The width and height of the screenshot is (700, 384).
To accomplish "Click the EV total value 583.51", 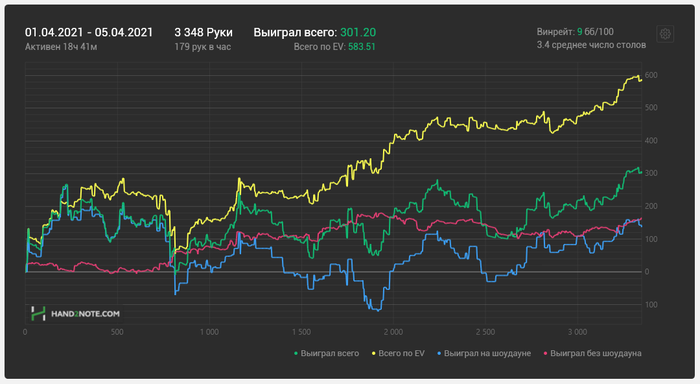I will [362, 46].
